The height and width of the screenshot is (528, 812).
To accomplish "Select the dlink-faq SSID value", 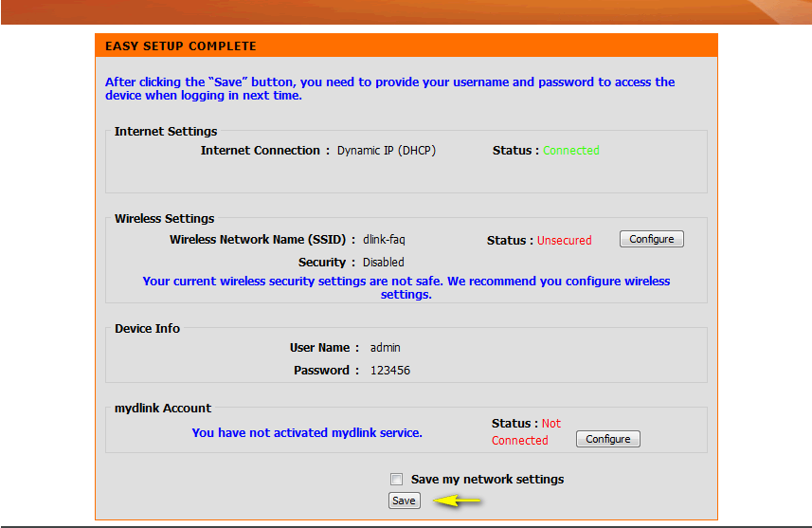I will [x=384, y=240].
